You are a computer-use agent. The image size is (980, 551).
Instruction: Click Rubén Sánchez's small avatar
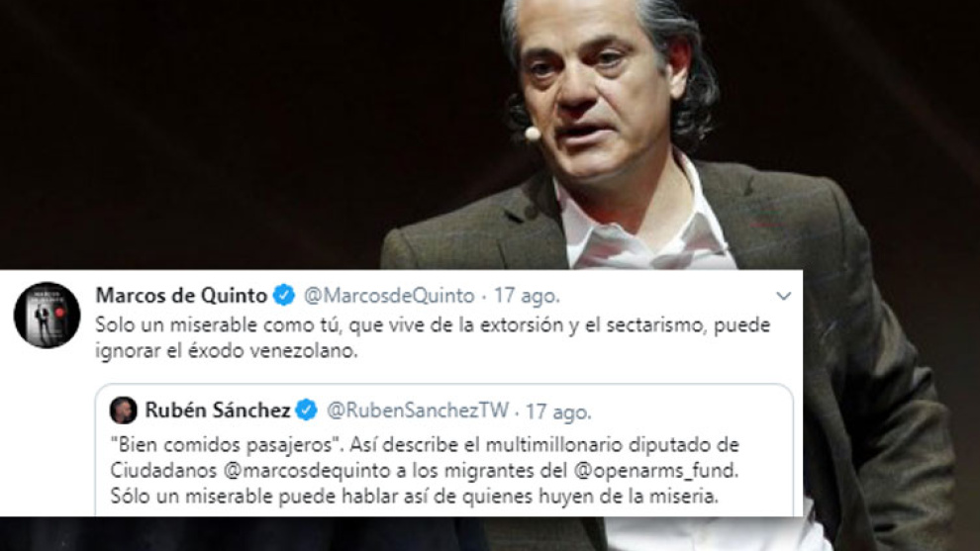pos(123,411)
